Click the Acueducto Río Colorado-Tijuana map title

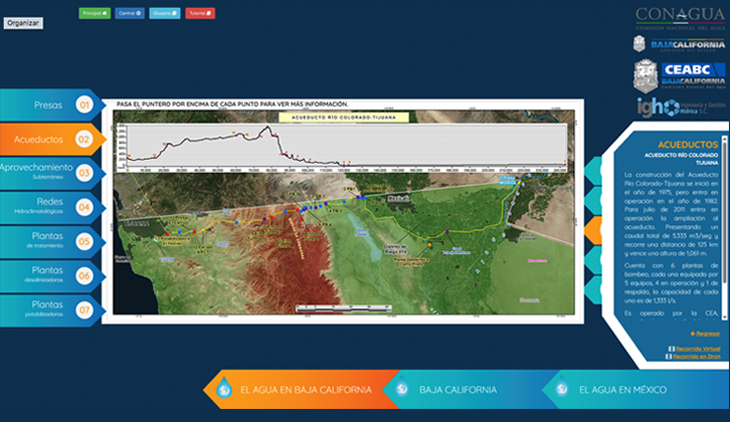tap(344, 117)
